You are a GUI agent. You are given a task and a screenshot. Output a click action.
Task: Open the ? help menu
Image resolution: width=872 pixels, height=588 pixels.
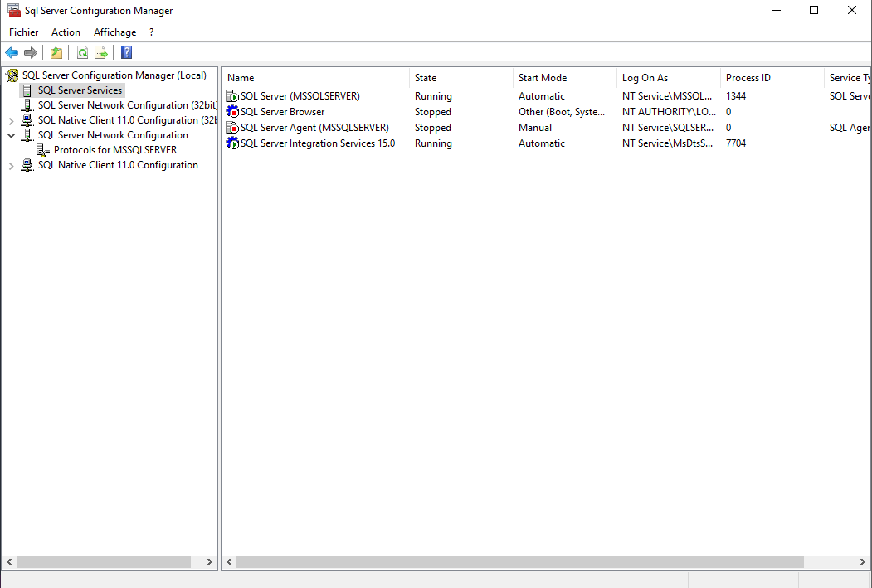click(151, 32)
